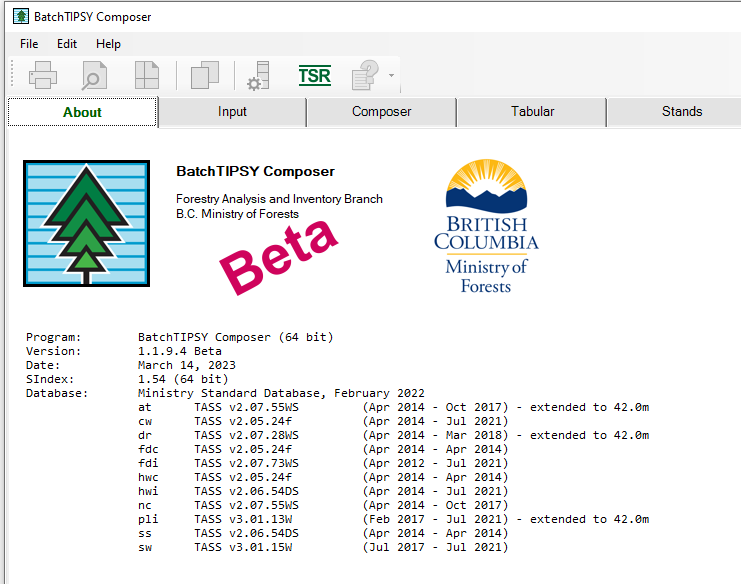Click the help question-mark document icon

point(365,75)
